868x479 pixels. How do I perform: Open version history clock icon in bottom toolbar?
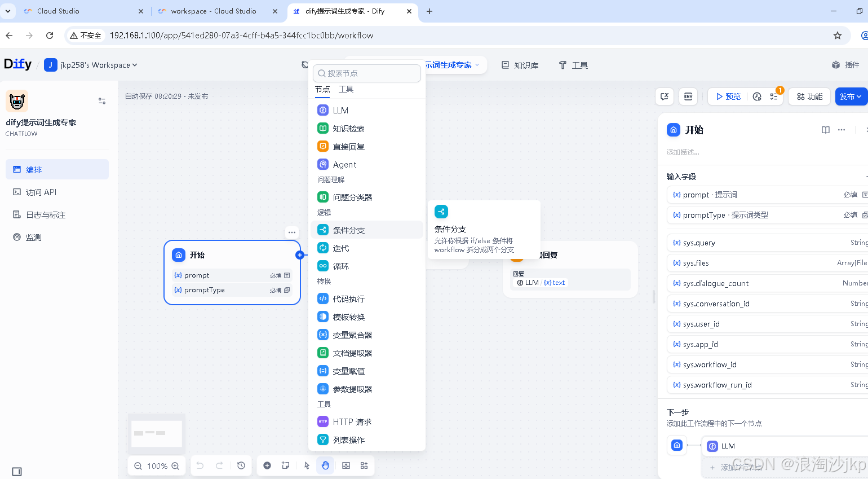(241, 465)
